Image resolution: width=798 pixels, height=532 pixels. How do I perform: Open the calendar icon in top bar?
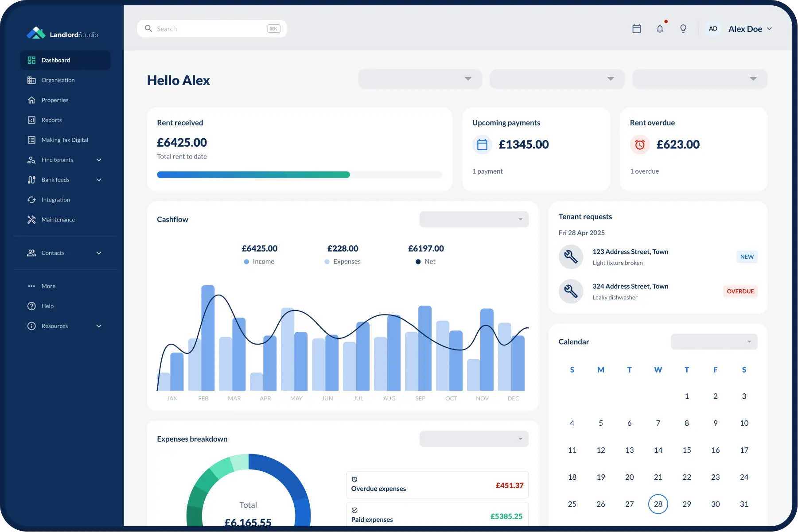[637, 29]
